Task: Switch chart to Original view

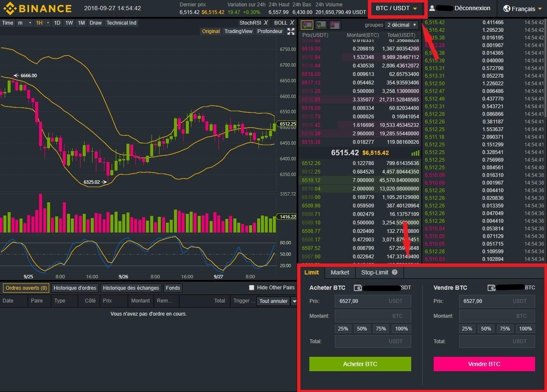Action: pyautogui.click(x=211, y=31)
